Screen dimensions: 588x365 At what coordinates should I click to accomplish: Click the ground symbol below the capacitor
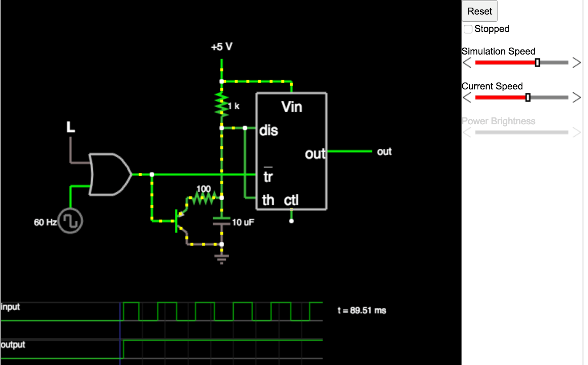point(222,259)
